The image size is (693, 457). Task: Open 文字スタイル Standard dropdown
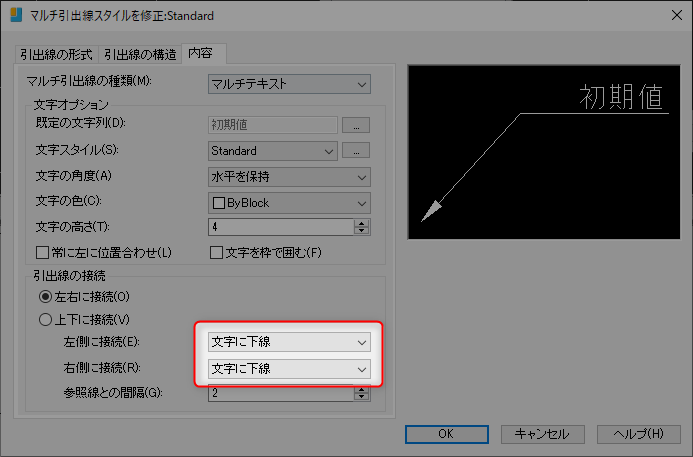point(273,151)
